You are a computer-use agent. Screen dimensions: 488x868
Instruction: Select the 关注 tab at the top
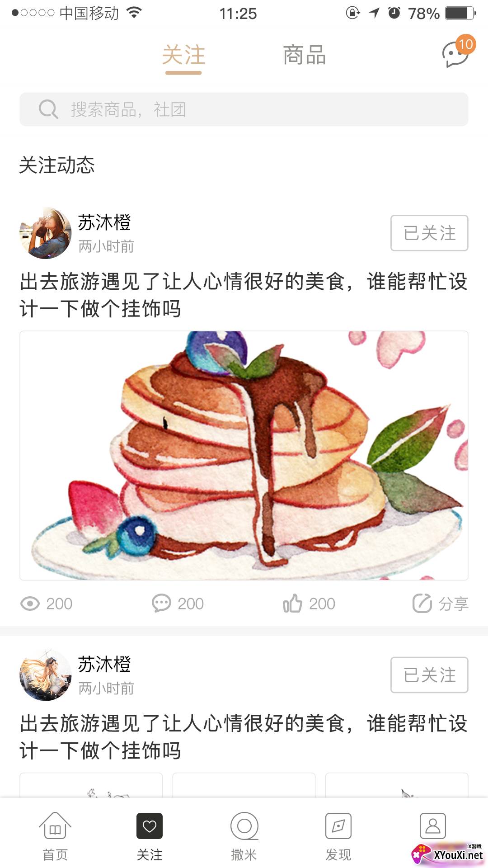[183, 55]
